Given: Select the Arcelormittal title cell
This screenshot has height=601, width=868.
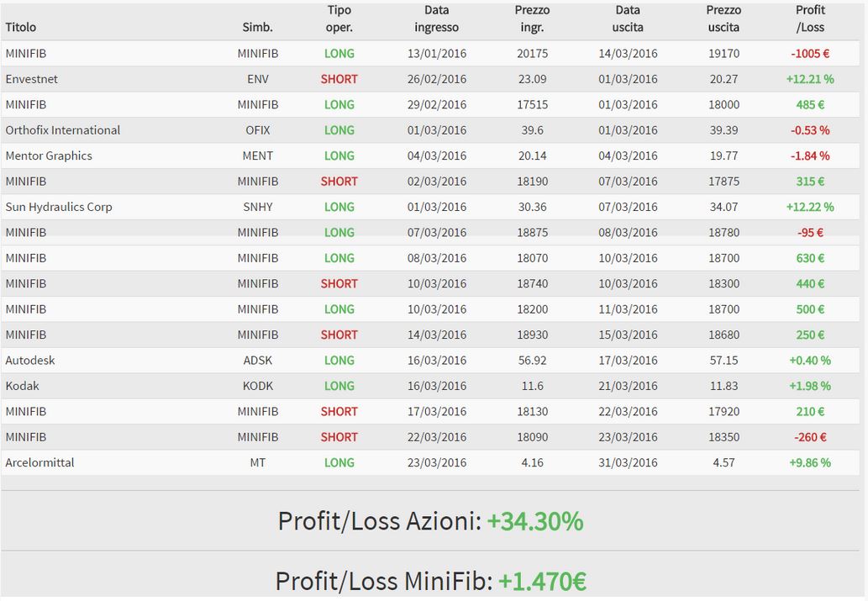Looking at the screenshot, I should click(39, 462).
